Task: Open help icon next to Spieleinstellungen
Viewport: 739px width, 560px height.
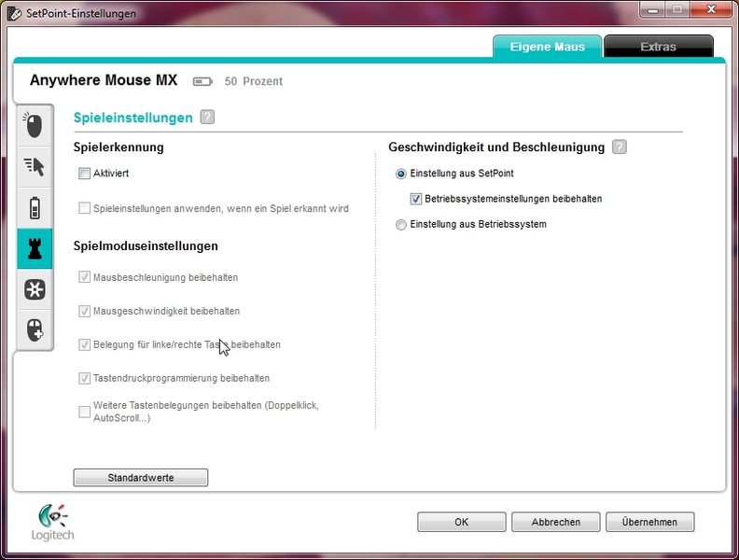Action: coord(207,117)
